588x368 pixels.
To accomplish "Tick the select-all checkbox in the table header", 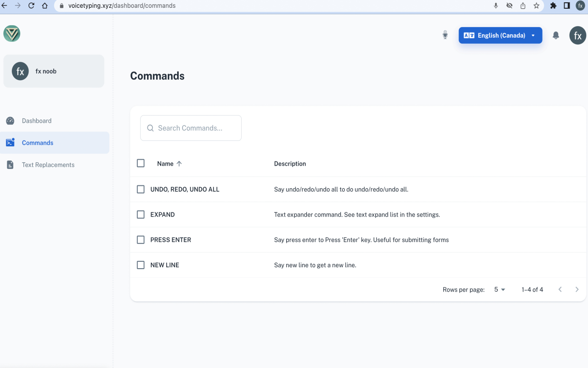I will coord(141,163).
